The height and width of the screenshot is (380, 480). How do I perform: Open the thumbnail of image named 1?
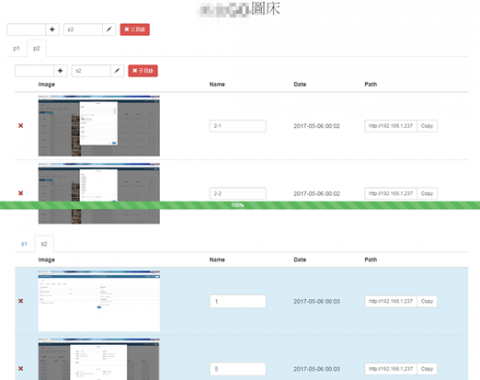coord(99,301)
